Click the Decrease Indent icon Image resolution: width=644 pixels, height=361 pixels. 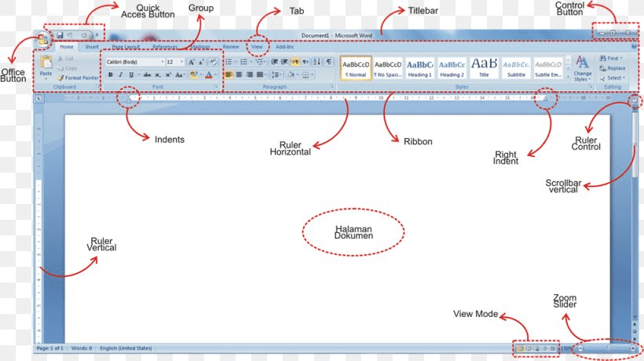(x=274, y=62)
